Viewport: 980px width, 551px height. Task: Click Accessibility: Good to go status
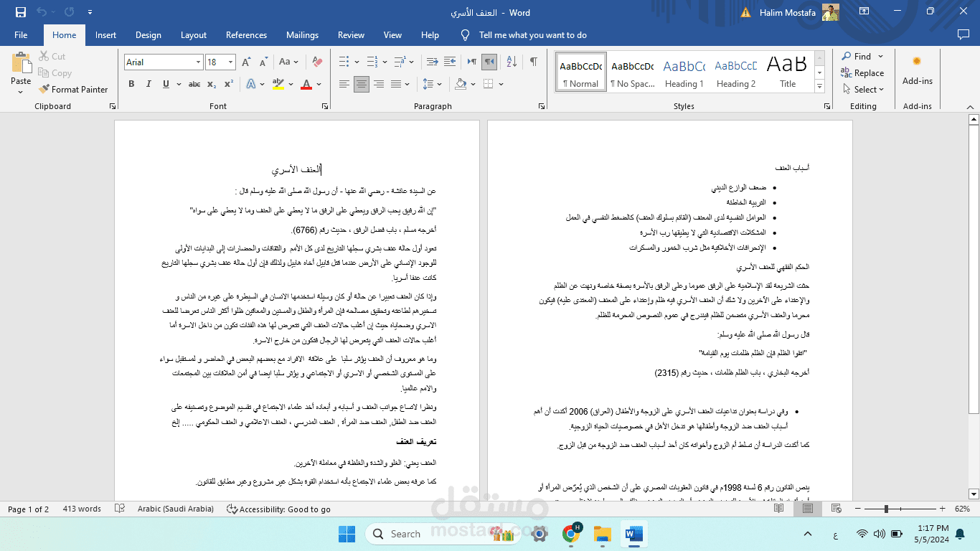coord(278,509)
